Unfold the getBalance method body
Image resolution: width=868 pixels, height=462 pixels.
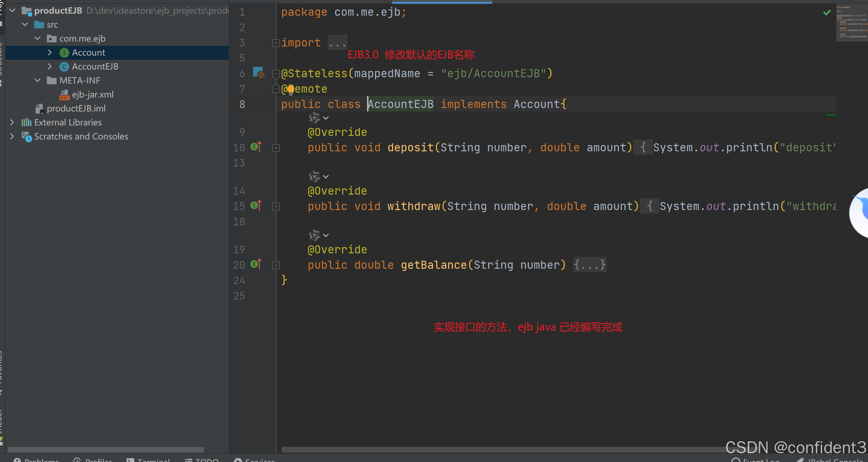[x=276, y=265]
